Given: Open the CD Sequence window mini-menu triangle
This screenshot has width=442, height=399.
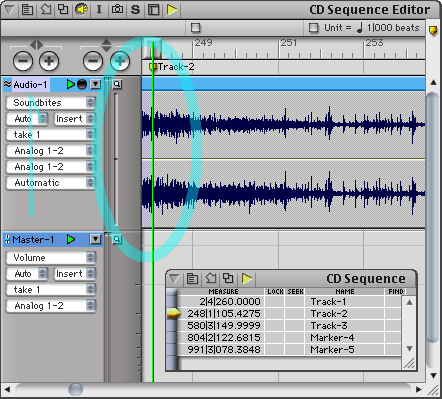Looking at the screenshot, I should 174,278.
